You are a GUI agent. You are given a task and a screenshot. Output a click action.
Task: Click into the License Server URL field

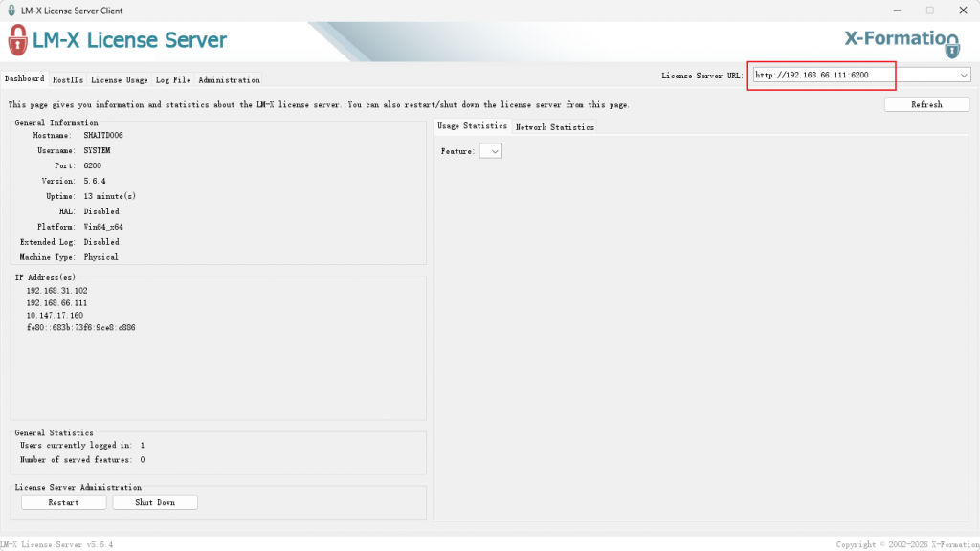click(852, 75)
